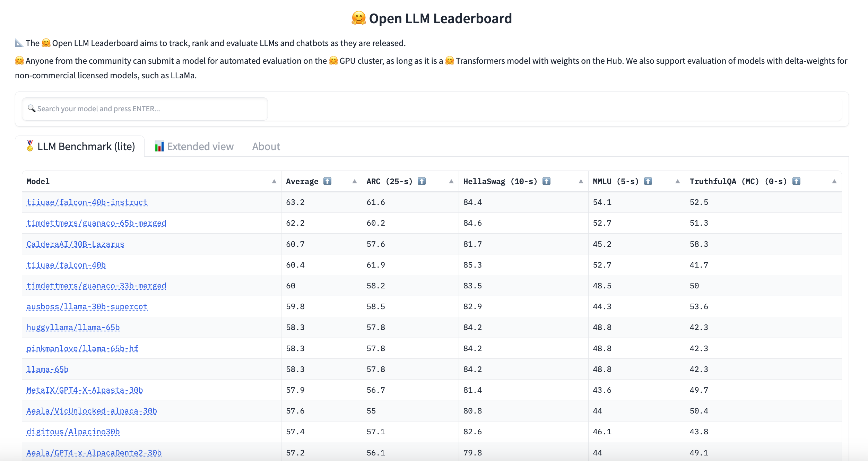868x461 pixels.
Task: Click the bar chart icon on Extended view tab
Action: point(159,146)
